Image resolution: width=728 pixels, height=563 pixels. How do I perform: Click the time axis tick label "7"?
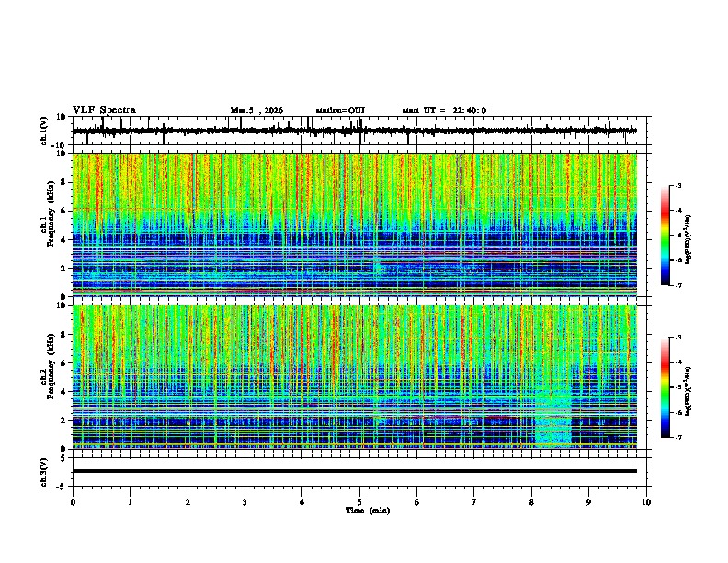pyautogui.click(x=474, y=502)
